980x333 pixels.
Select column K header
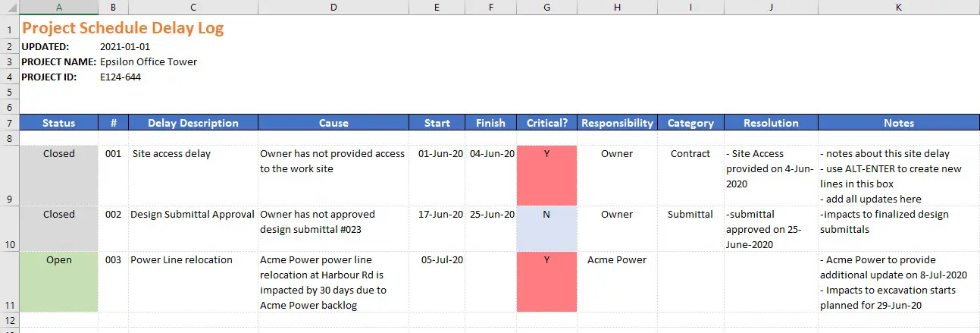coord(899,7)
